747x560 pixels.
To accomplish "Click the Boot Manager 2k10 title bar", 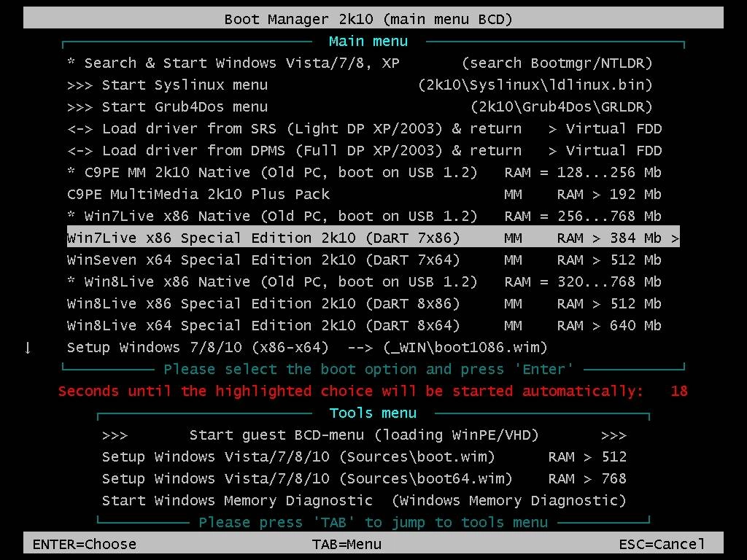I will click(373, 18).
